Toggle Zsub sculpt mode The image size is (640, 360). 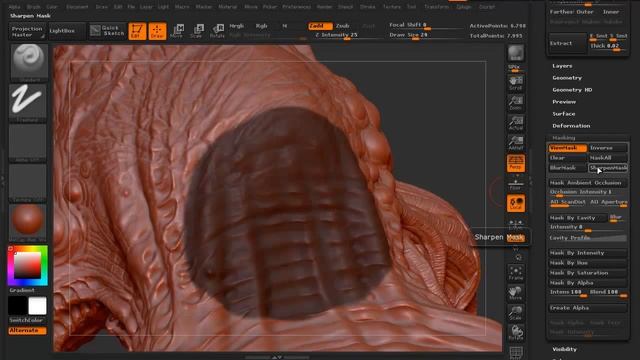click(x=342, y=26)
